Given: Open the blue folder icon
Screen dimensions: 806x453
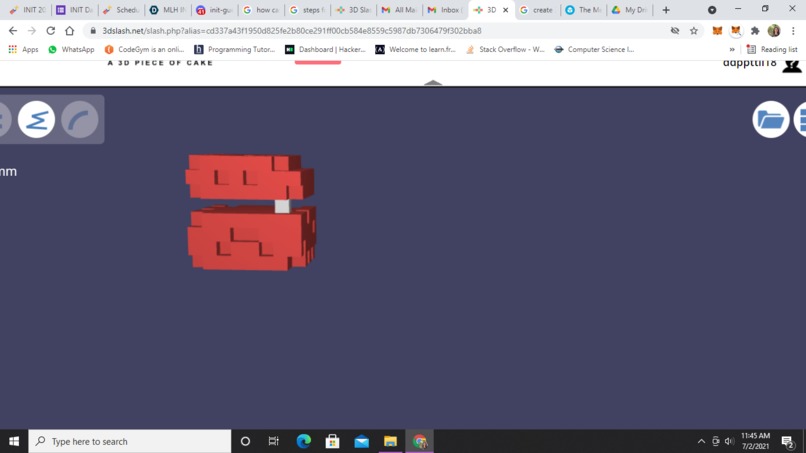Looking at the screenshot, I should click(x=771, y=119).
